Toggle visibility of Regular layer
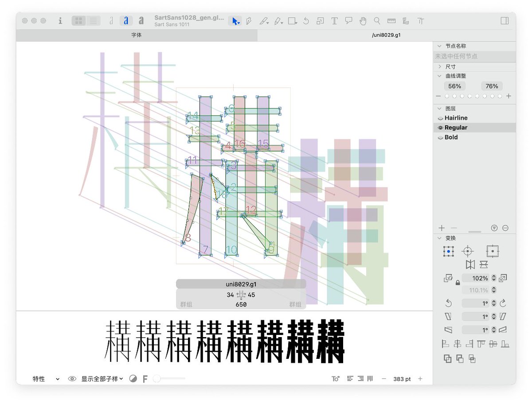This screenshot has width=532, height=404. [x=440, y=128]
